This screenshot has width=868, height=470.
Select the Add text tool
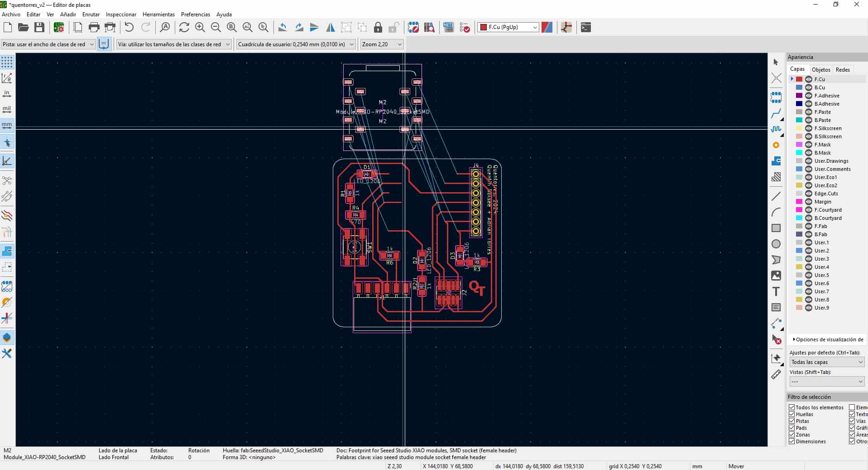click(776, 291)
